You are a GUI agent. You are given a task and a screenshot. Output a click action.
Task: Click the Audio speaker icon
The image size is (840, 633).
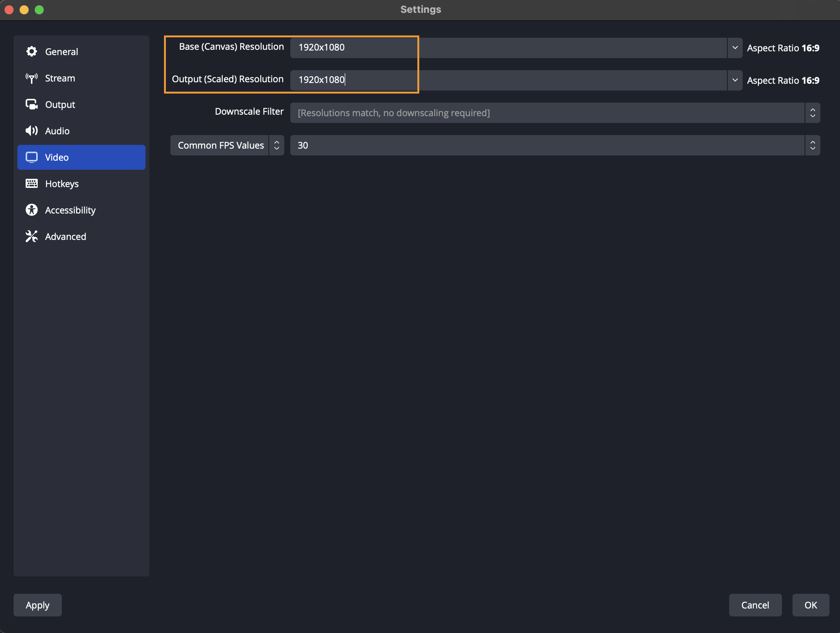[x=32, y=131]
